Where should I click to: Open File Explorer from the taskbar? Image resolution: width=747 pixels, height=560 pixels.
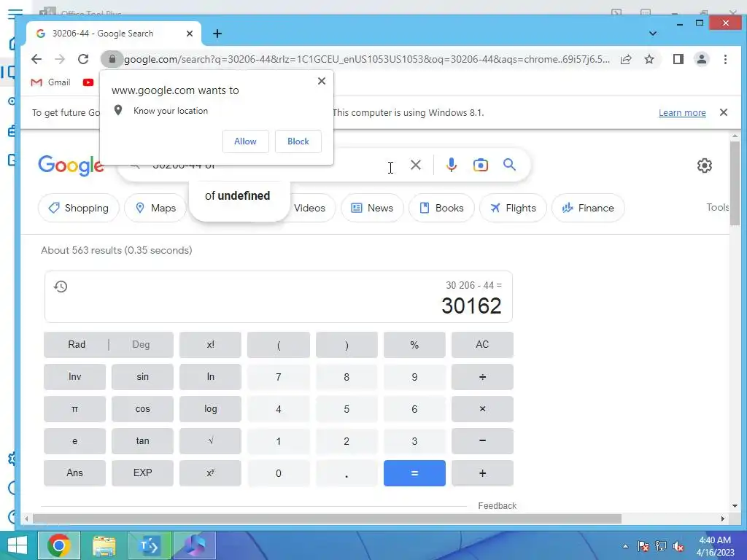104,545
